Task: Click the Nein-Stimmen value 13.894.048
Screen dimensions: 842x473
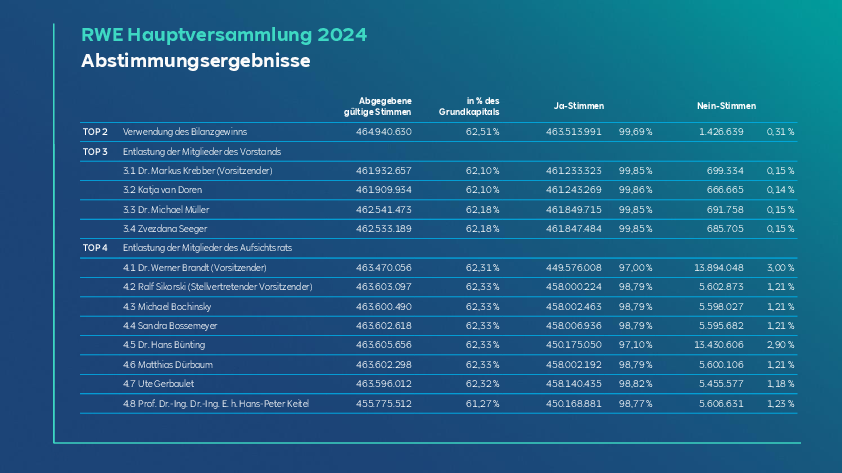Action: tap(718, 268)
